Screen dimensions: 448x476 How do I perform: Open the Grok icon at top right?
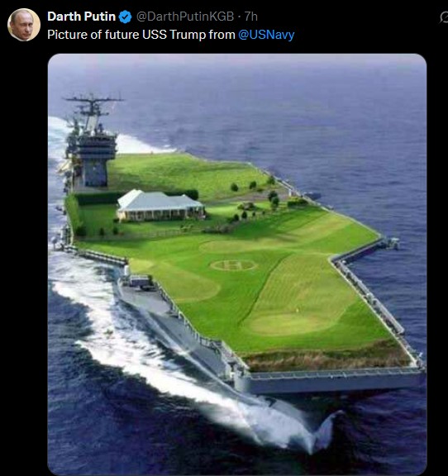(444, 17)
